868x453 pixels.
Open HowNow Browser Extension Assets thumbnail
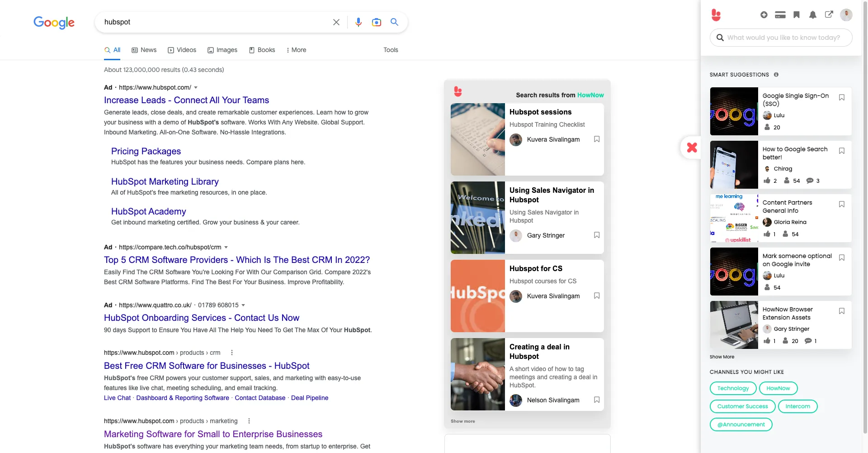pyautogui.click(x=734, y=325)
